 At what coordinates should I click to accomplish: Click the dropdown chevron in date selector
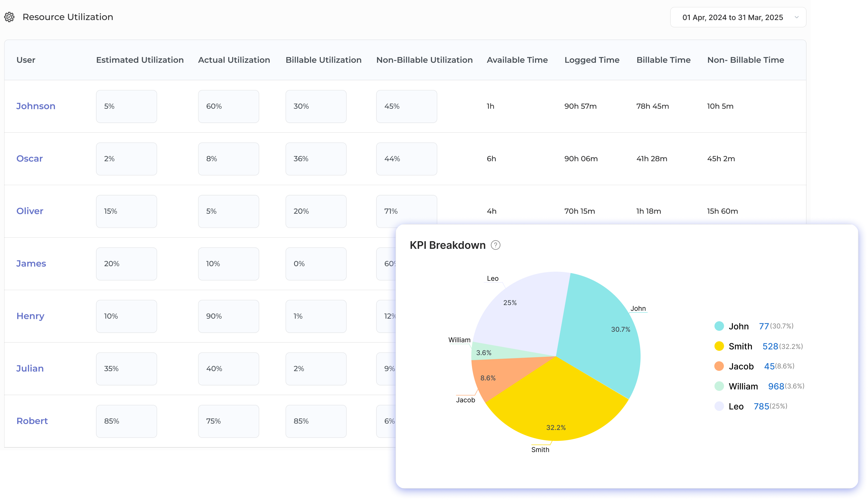[796, 17]
